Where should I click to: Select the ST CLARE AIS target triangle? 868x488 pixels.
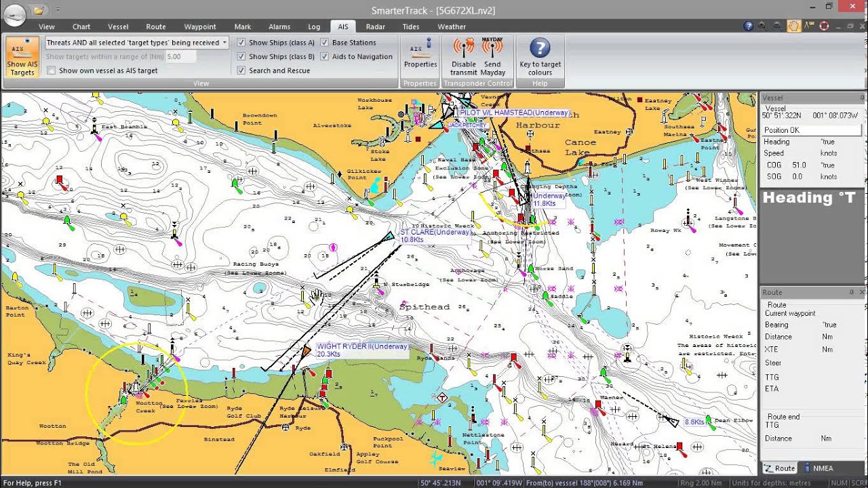click(389, 236)
